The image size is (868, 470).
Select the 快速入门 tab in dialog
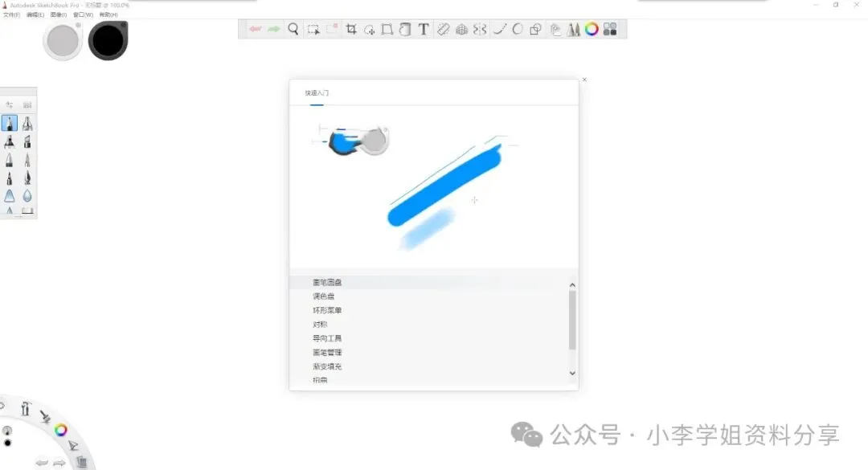point(317,93)
